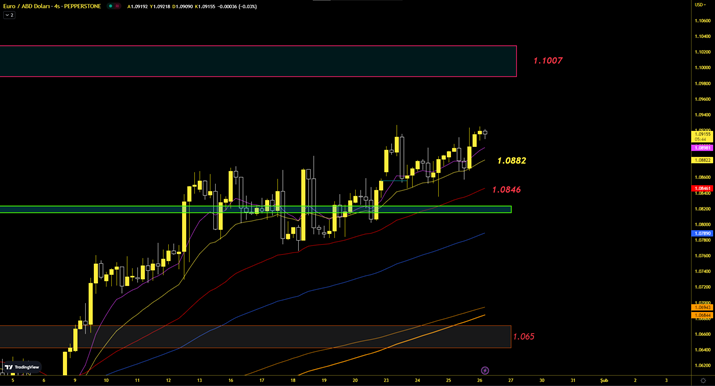The image size is (715, 386).
Task: Click the 1.1007 red text annotation
Action: (x=548, y=61)
